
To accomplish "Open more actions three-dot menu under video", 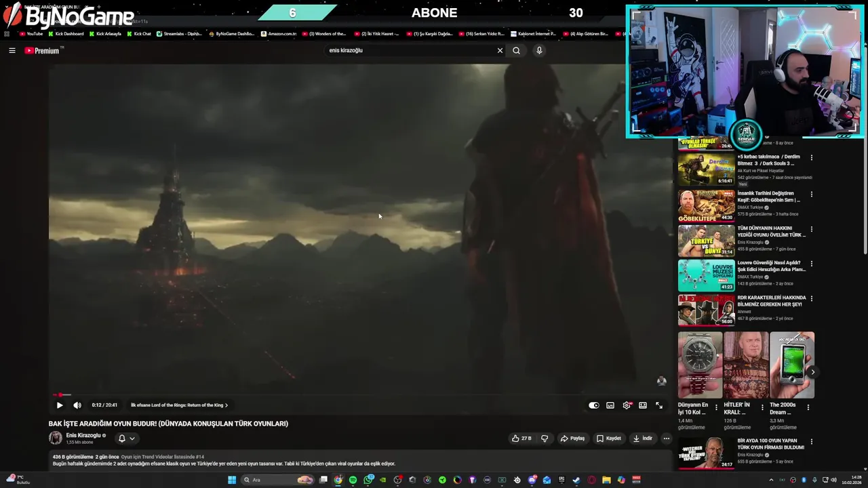I will coord(666,439).
